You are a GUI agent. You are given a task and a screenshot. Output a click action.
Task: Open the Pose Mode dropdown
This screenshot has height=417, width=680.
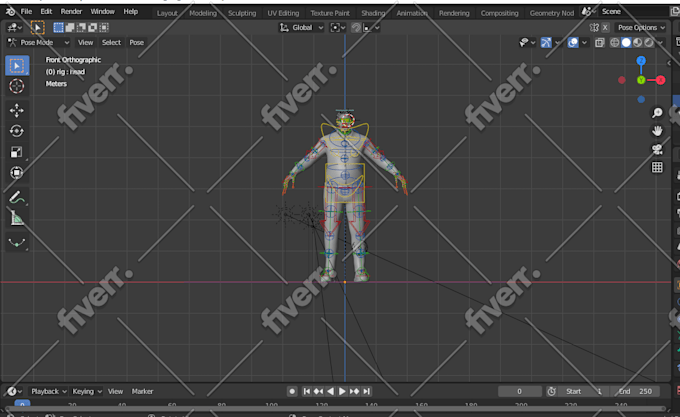[x=38, y=42]
